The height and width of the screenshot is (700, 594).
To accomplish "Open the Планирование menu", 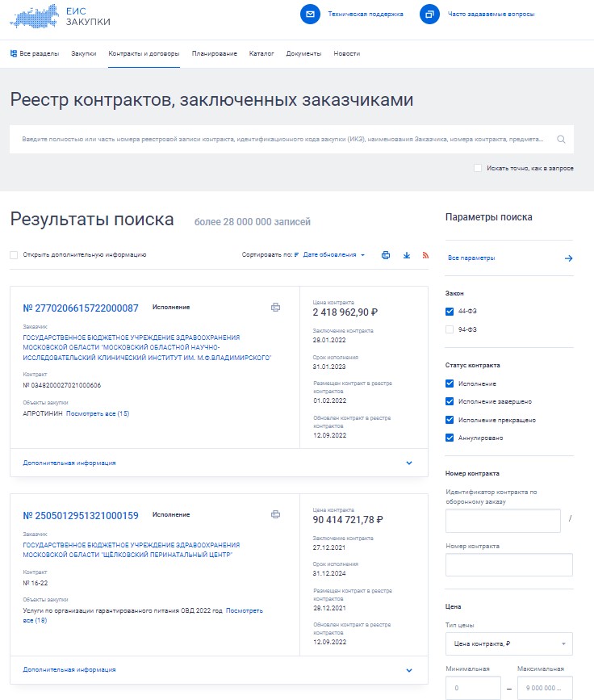I will tap(214, 53).
